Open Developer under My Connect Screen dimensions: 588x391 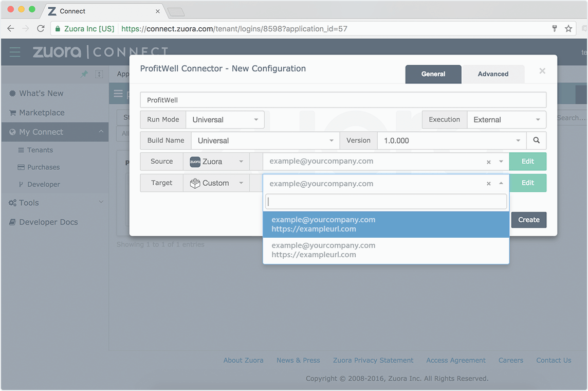(44, 184)
